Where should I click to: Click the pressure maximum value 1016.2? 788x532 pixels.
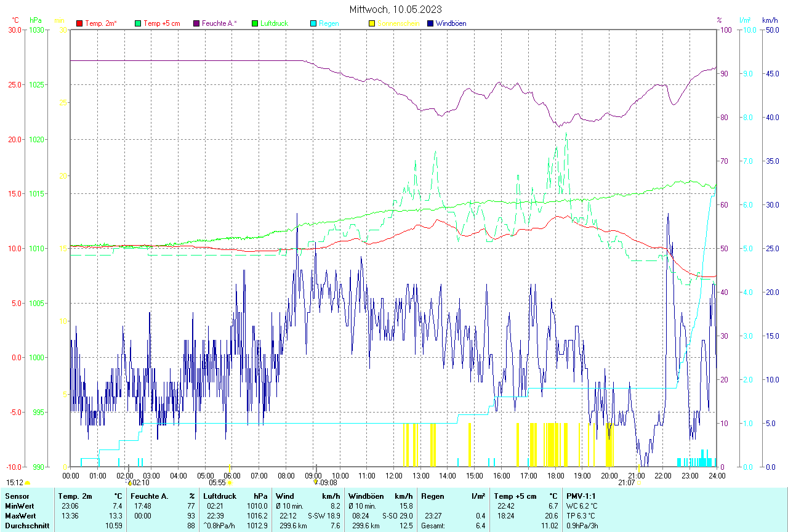pos(257,516)
